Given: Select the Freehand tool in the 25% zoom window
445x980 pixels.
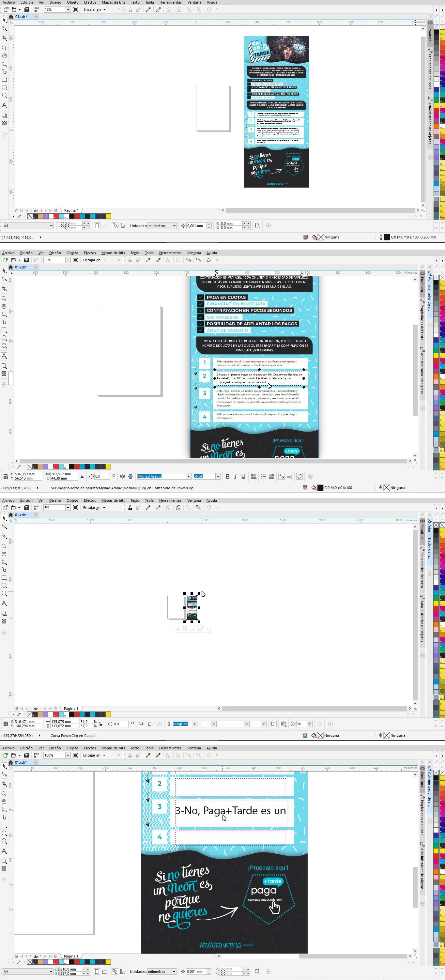Looking at the screenshot, I should (x=4, y=314).
